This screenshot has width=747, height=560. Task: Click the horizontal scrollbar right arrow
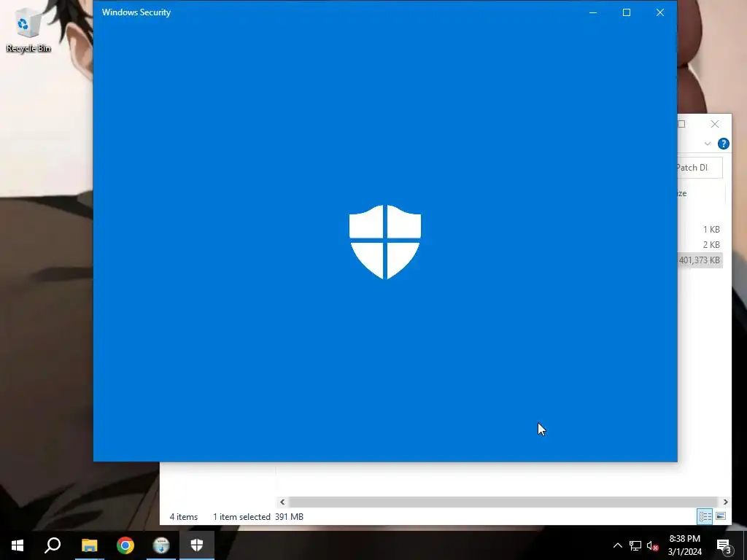point(725,502)
